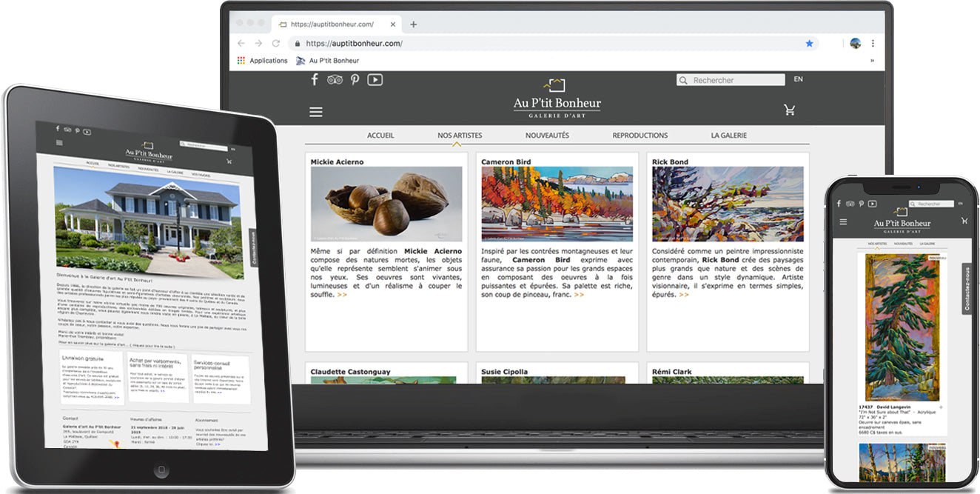Click the Chrome reload button
Image resolution: width=980 pixels, height=494 pixels.
pos(276,44)
